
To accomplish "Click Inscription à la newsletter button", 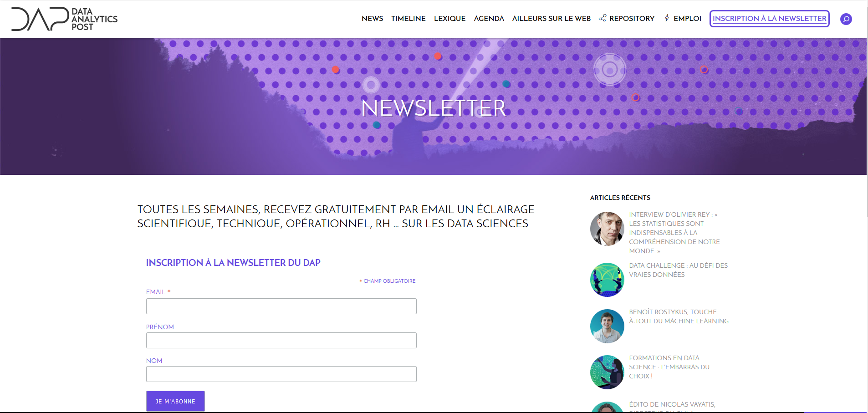I will (x=769, y=19).
